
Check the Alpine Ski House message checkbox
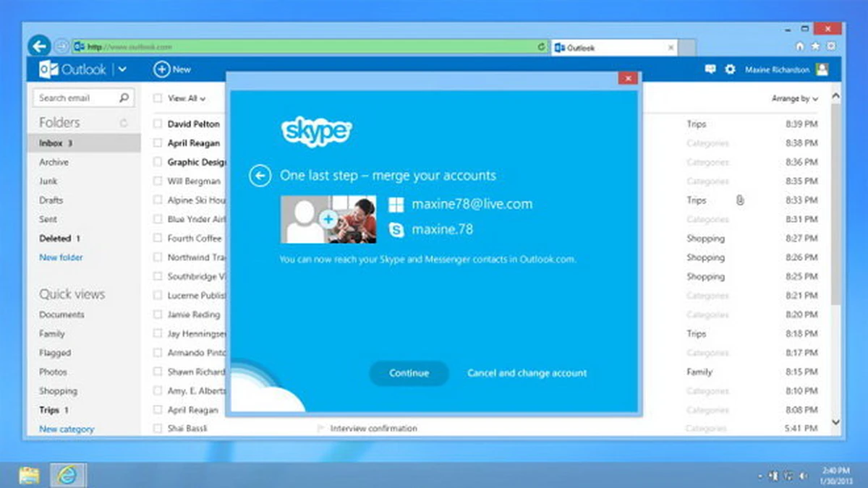coord(158,200)
